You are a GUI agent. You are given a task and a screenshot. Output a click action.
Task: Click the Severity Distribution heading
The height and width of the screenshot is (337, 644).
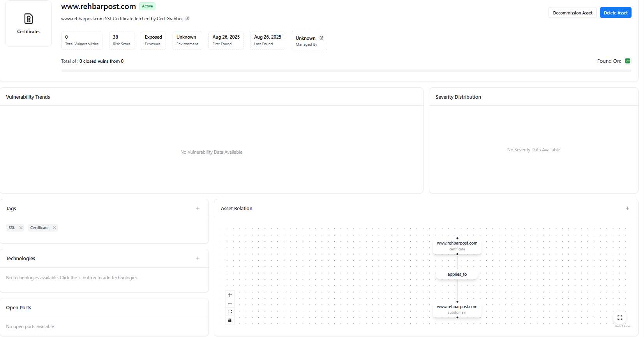click(x=458, y=97)
